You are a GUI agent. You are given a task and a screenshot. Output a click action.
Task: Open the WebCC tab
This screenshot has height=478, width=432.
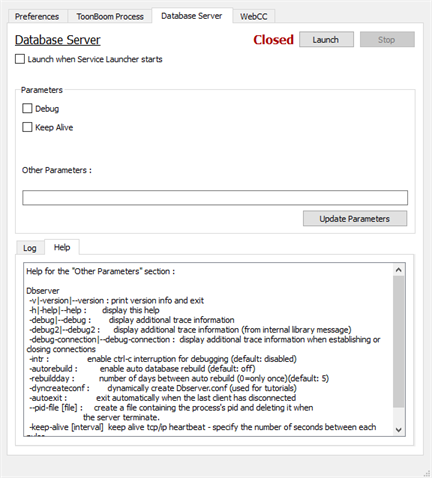coord(254,16)
